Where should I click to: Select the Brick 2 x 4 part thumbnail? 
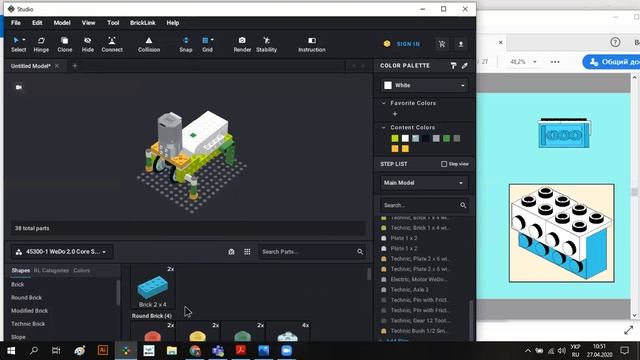click(153, 287)
